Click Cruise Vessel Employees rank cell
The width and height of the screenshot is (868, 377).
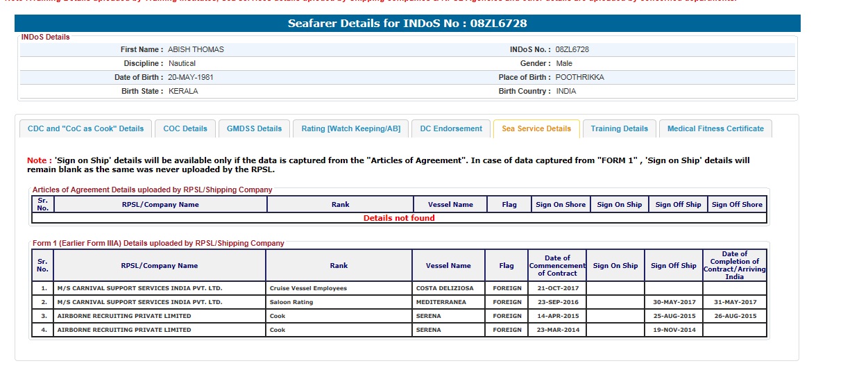(x=308, y=288)
